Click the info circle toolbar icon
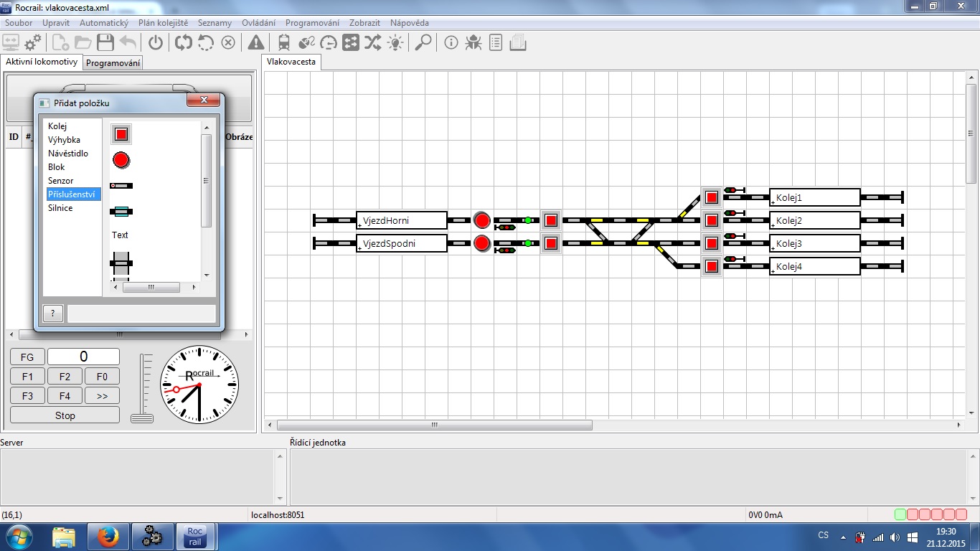Screen dimensions: 980x551 (x=451, y=42)
